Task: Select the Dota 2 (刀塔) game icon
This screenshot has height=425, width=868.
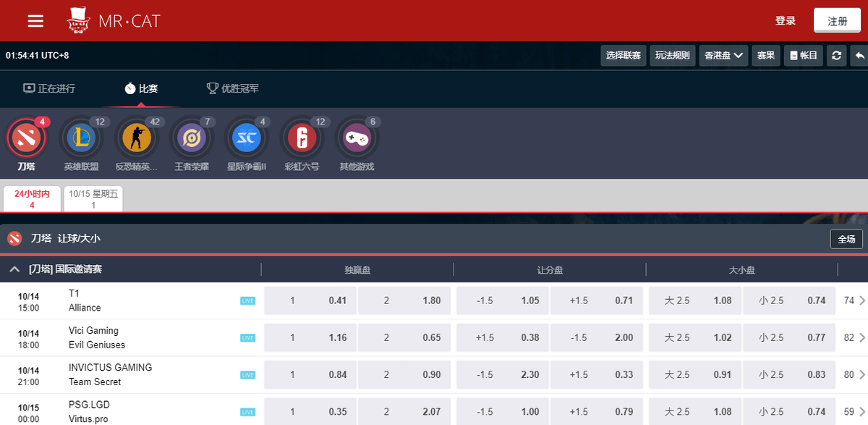Action: pyautogui.click(x=27, y=138)
